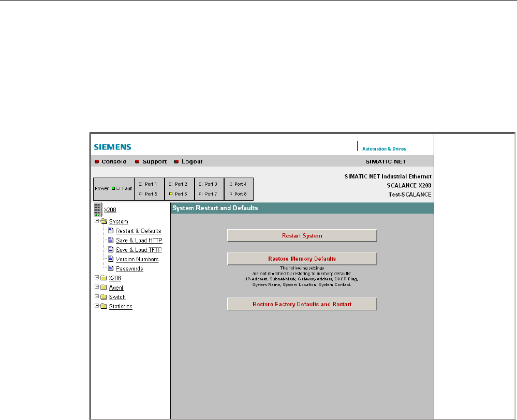This screenshot has height=420, width=517.
Task: Collapse the System tree node
Action: 97,221
